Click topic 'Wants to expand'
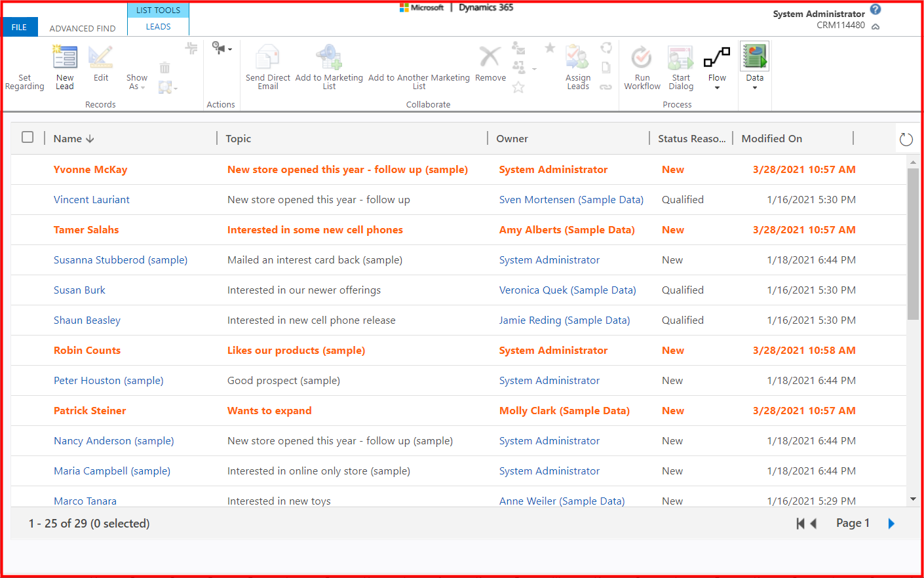924x578 pixels. click(x=269, y=411)
